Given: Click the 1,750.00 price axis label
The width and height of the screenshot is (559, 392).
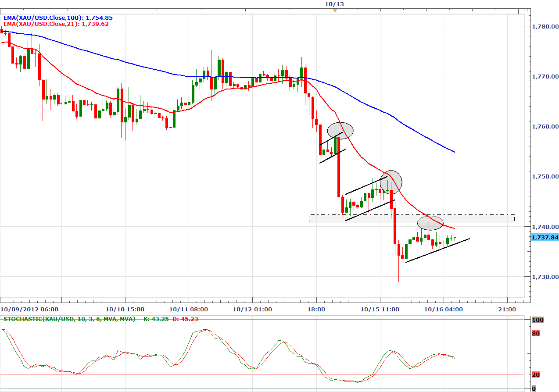Looking at the screenshot, I should [545, 177].
